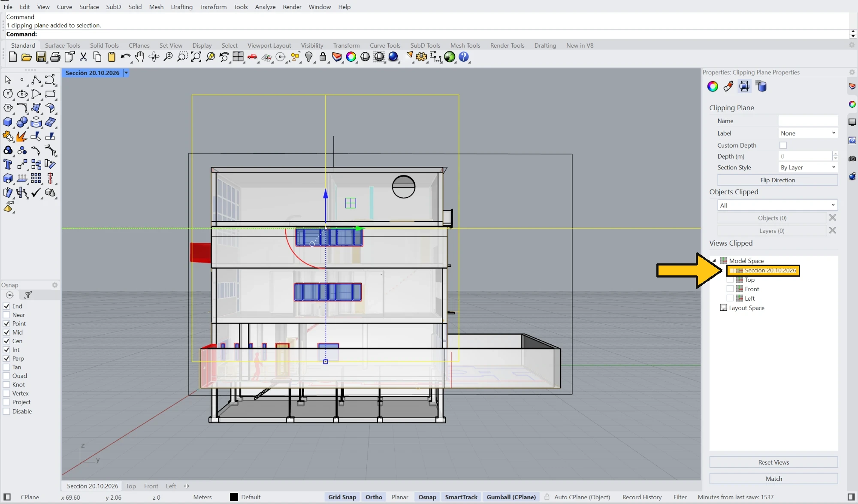Open the Help question mark icon

pyautogui.click(x=464, y=57)
